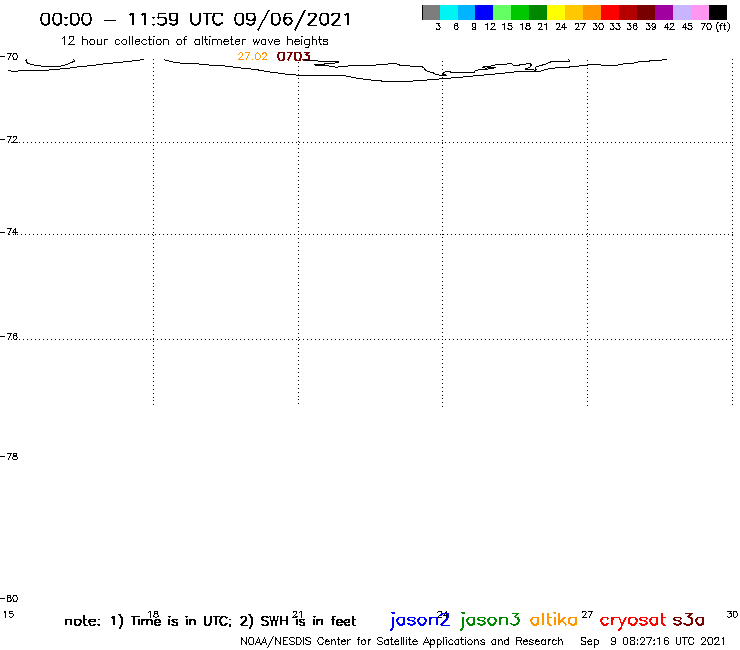Image resolution: width=740 pixels, height=650 pixels.
Task: Click the darkest green swatch left of yellow
Action: tap(538, 12)
